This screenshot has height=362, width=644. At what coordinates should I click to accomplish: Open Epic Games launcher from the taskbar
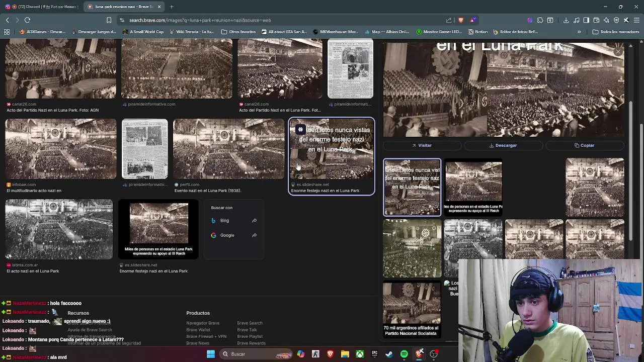point(374,354)
